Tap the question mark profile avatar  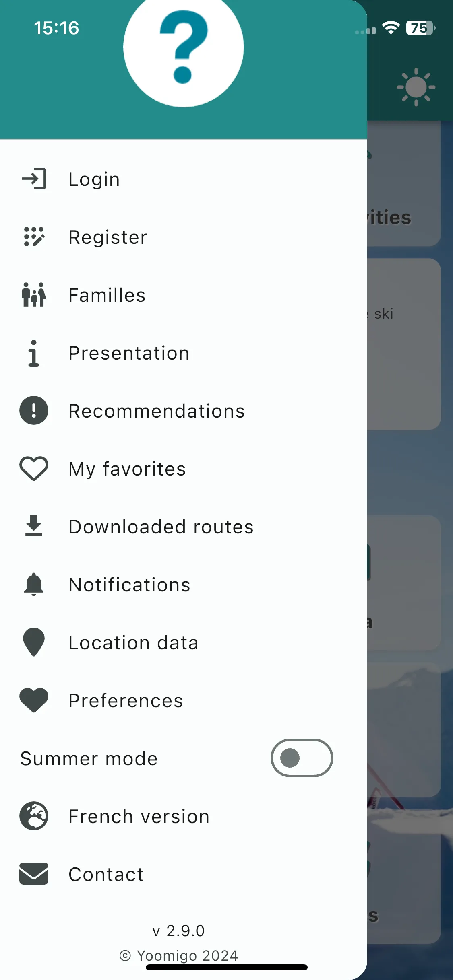pos(184,47)
